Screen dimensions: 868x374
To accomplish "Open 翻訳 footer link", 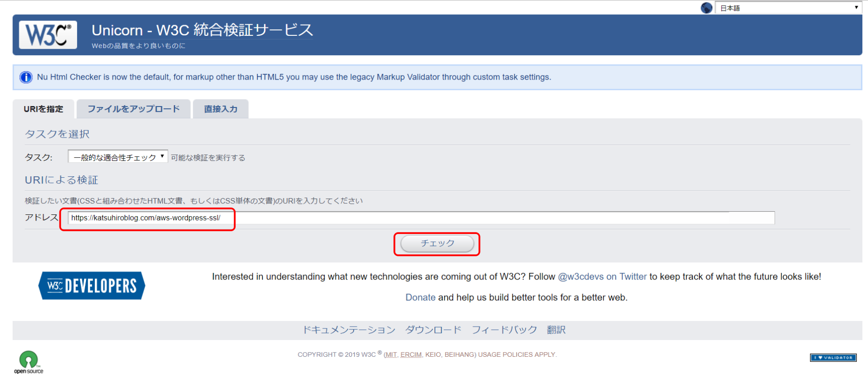I will point(556,330).
